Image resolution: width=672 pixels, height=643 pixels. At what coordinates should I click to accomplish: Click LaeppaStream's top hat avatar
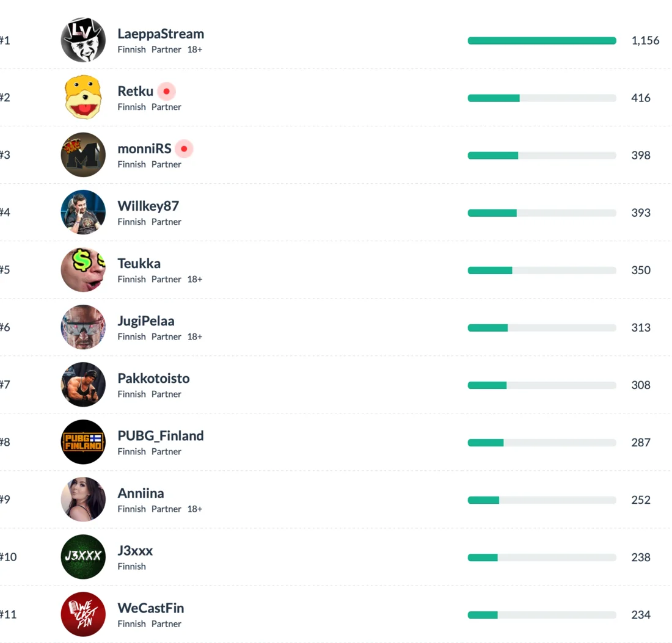(x=83, y=40)
